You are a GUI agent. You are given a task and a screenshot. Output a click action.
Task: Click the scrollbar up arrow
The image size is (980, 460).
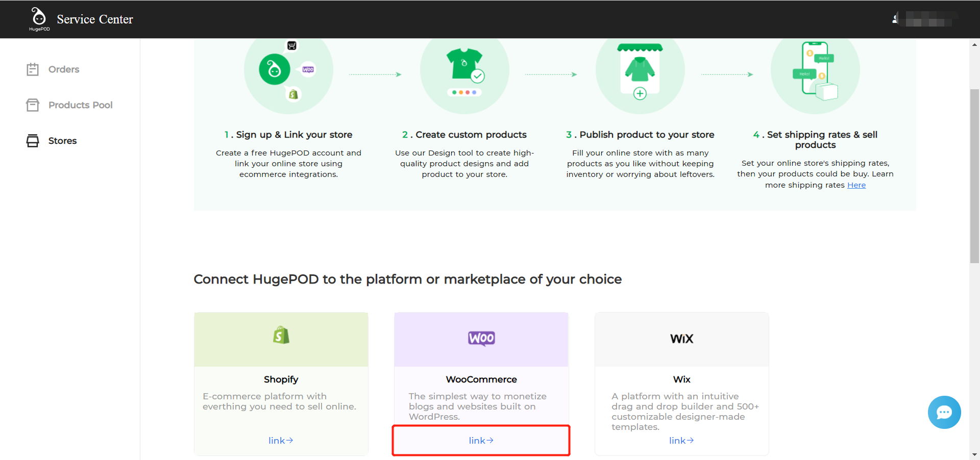[974, 45]
